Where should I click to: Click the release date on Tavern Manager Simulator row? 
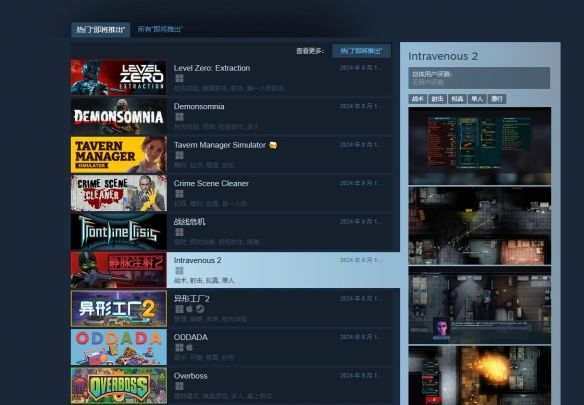[361, 145]
